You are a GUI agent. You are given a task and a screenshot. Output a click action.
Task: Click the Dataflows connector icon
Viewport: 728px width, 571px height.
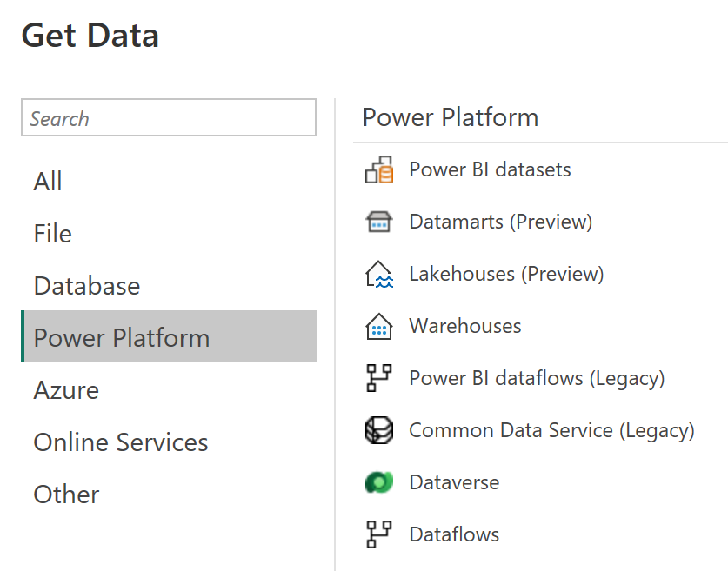[x=379, y=534]
